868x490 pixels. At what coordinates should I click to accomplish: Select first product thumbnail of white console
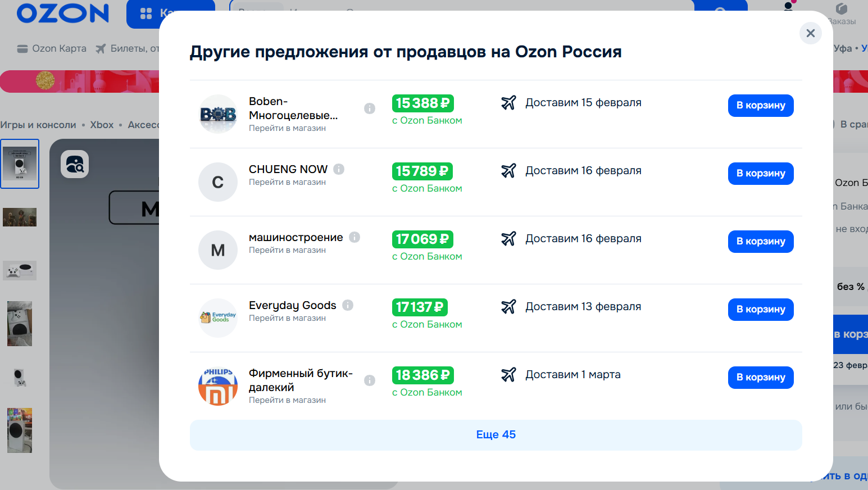click(20, 164)
